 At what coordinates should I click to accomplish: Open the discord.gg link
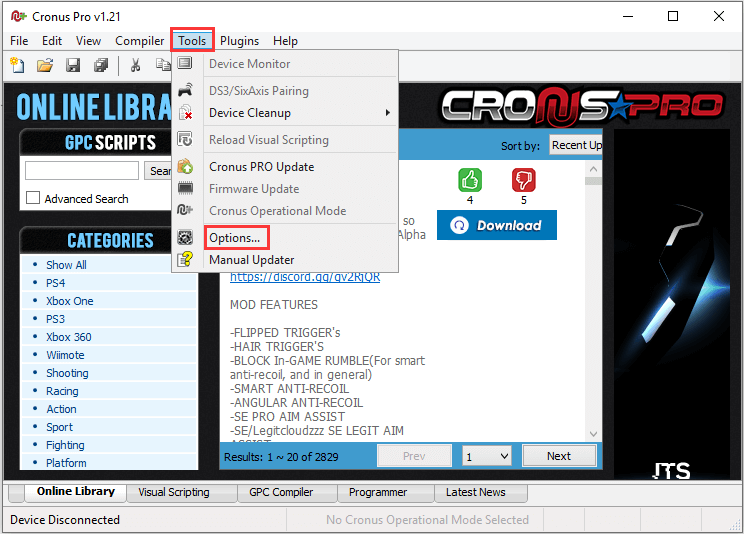pos(305,277)
